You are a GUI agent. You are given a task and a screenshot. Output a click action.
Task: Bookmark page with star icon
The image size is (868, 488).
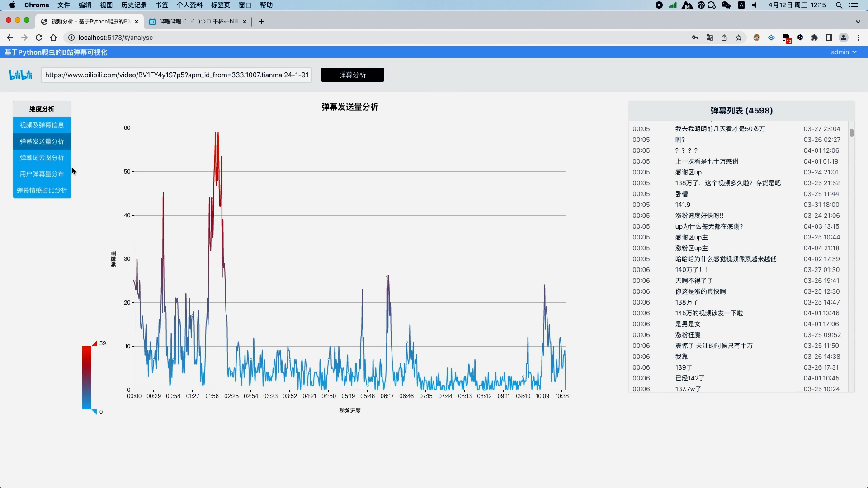pyautogui.click(x=739, y=38)
